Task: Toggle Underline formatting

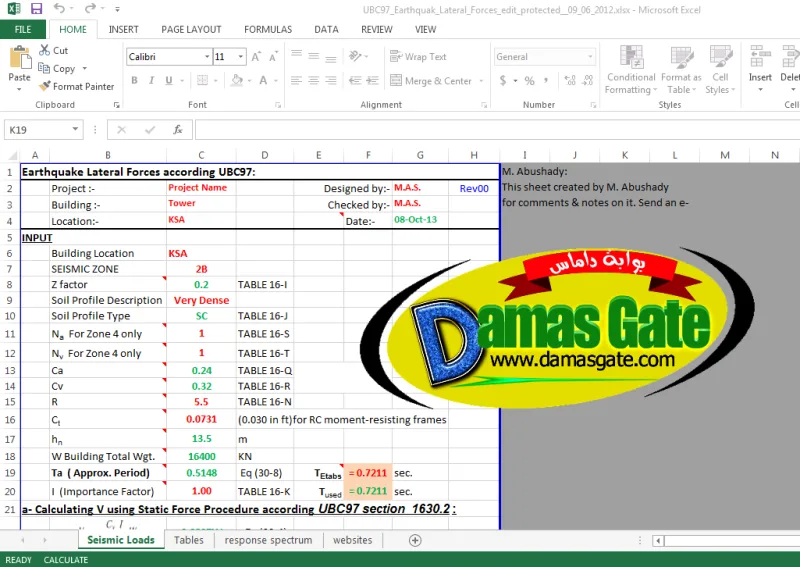Action: [x=169, y=81]
